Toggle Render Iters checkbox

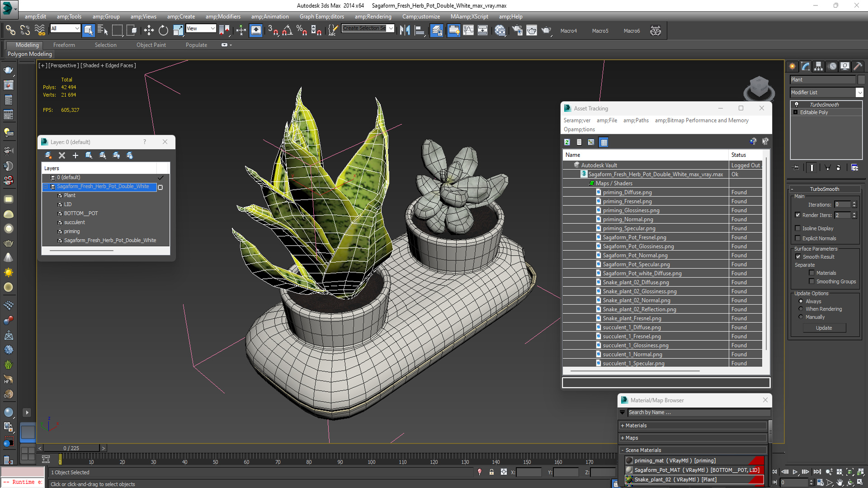tap(797, 215)
